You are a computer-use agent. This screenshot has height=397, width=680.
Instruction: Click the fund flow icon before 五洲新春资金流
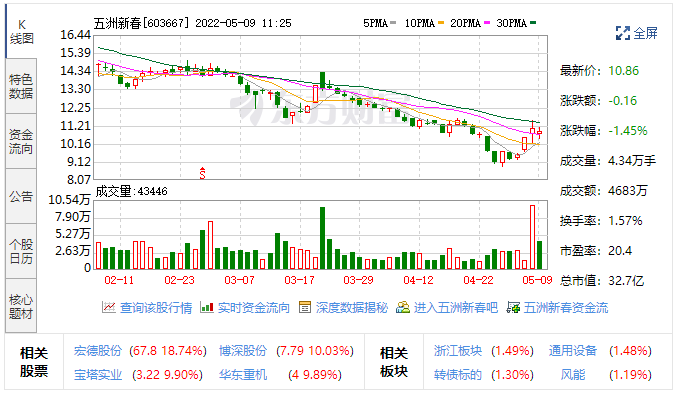pyautogui.click(x=513, y=308)
